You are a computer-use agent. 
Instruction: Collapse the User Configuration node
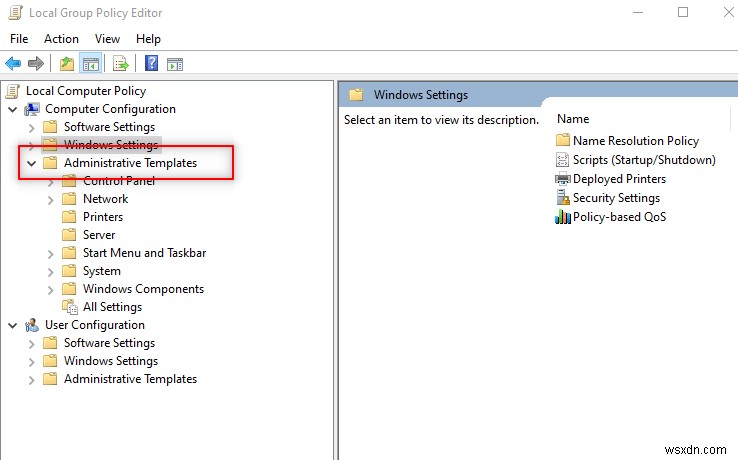(x=12, y=325)
